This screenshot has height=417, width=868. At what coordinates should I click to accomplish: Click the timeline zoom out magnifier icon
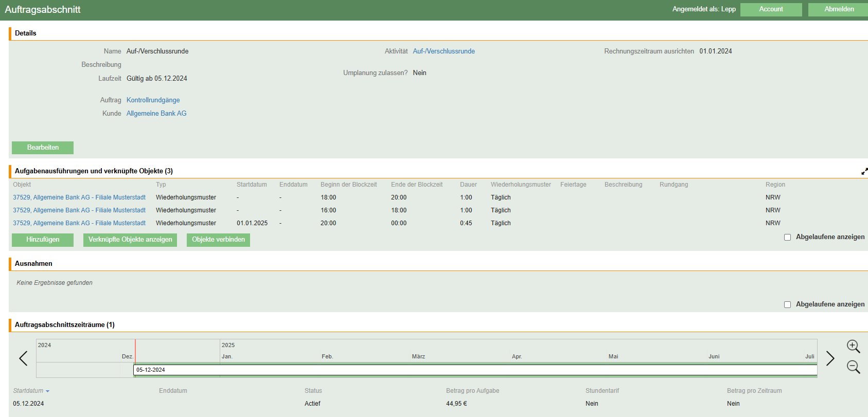[853, 367]
